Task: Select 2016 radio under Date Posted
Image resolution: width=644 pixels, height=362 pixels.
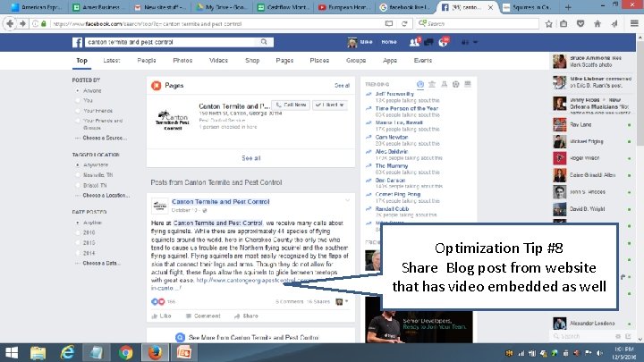Action: point(78,232)
